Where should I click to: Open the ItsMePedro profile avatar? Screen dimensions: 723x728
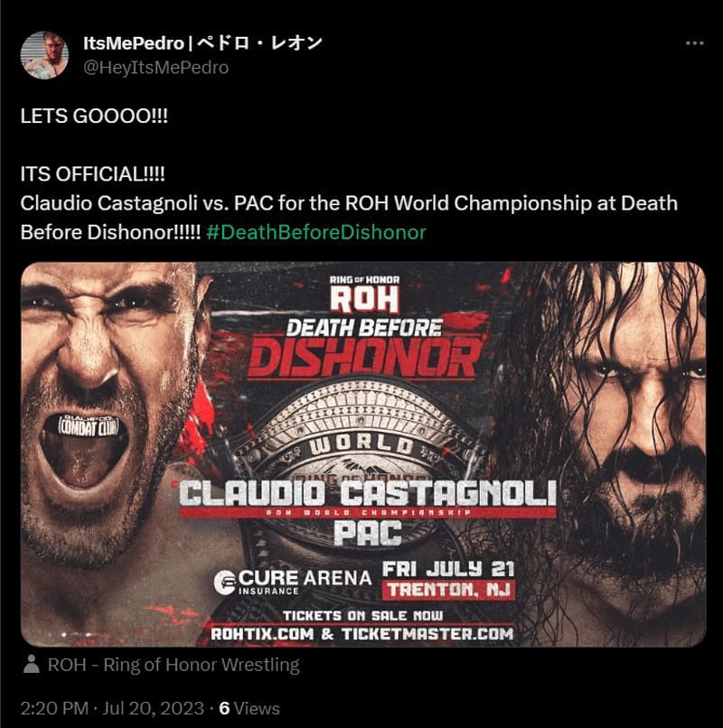(x=44, y=55)
